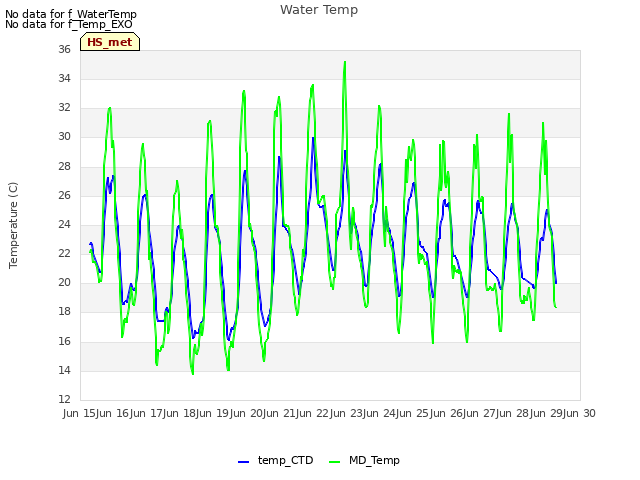Image resolution: width=640 pixels, height=480 pixels.
Task: Click the 36 y-axis tick label
Action: point(64,49)
